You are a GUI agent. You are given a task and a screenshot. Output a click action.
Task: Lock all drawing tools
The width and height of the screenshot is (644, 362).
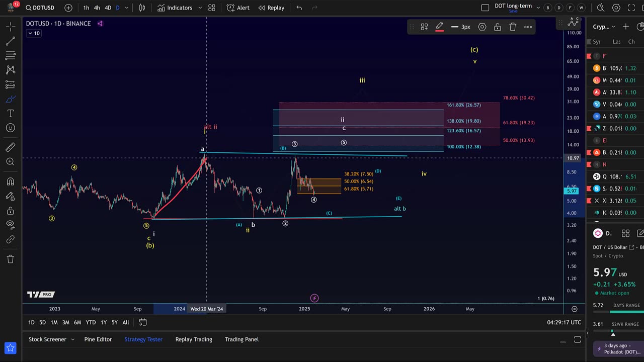coord(11,211)
